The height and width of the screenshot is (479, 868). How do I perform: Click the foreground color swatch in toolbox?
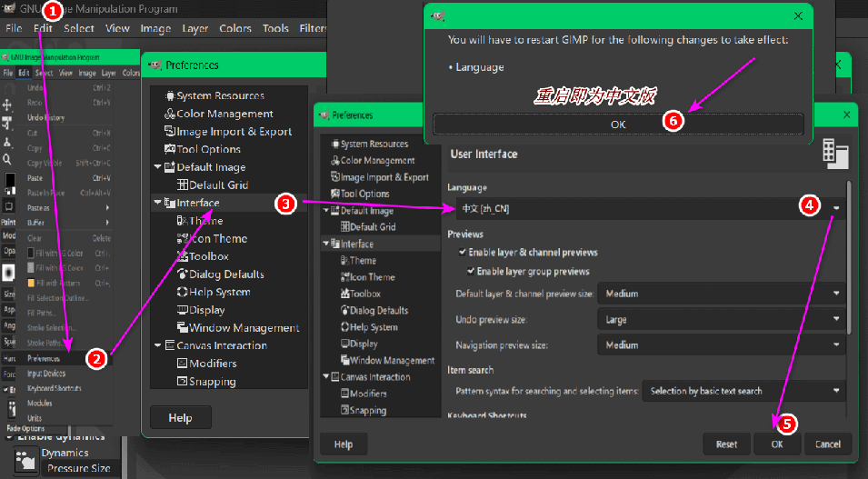9,181
